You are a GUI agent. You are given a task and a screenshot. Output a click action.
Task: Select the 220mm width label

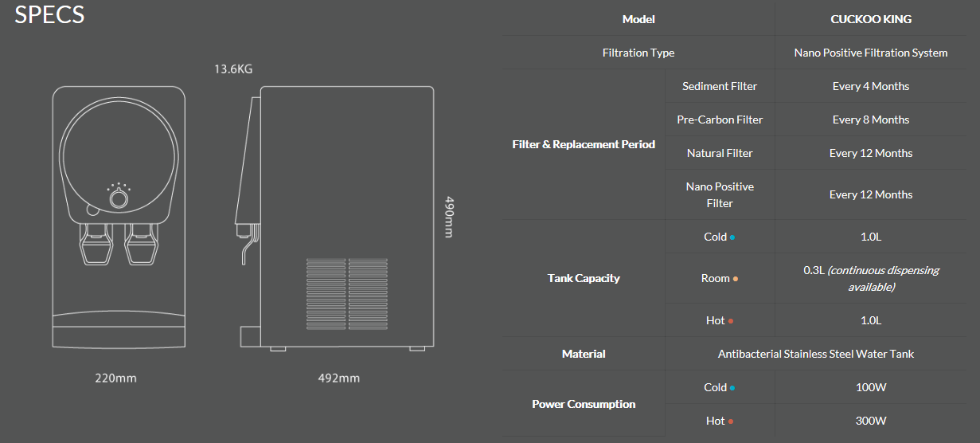tap(116, 378)
